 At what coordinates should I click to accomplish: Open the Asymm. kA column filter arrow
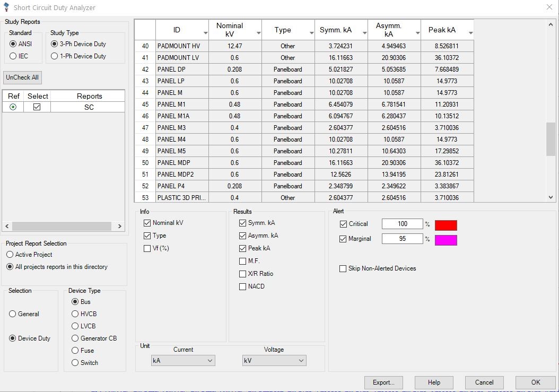(x=417, y=33)
